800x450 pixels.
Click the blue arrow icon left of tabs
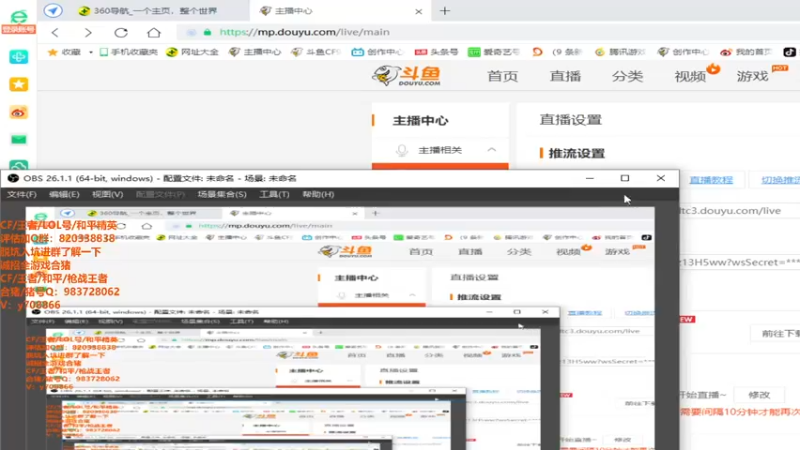53,10
